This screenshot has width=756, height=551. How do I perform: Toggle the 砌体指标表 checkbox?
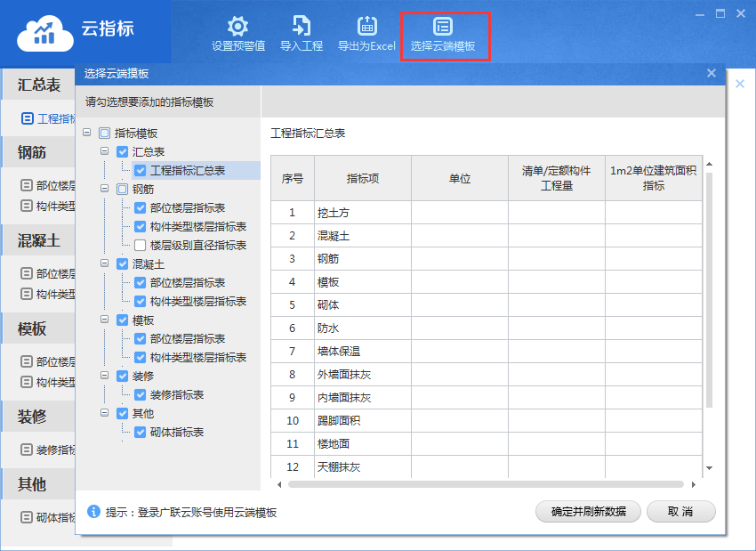pos(140,433)
